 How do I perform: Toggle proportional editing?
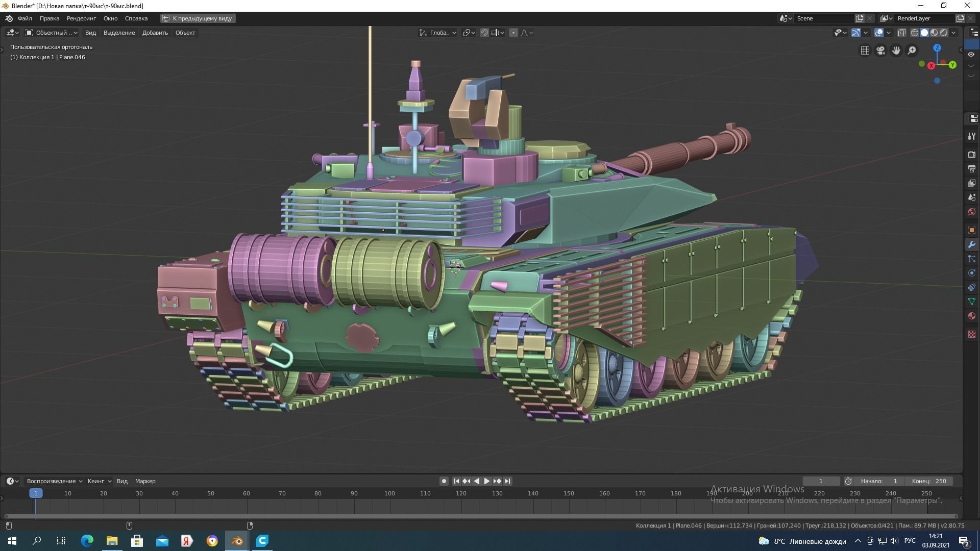click(513, 33)
